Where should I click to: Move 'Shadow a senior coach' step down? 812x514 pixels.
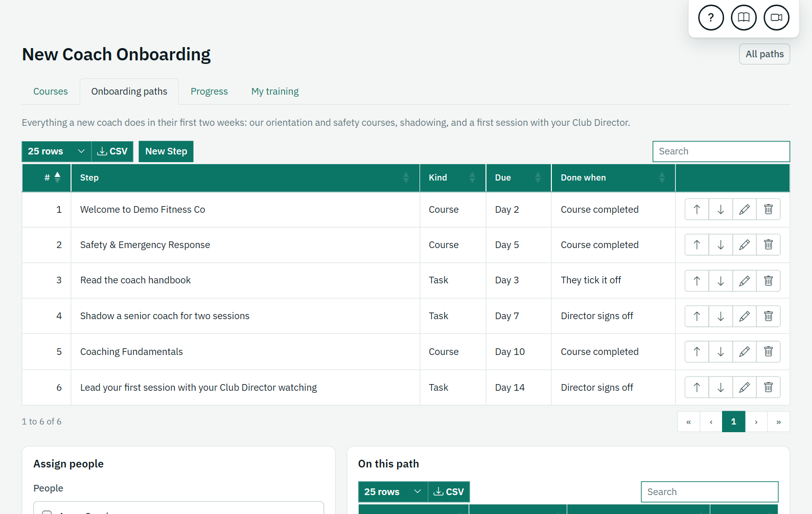coord(721,316)
